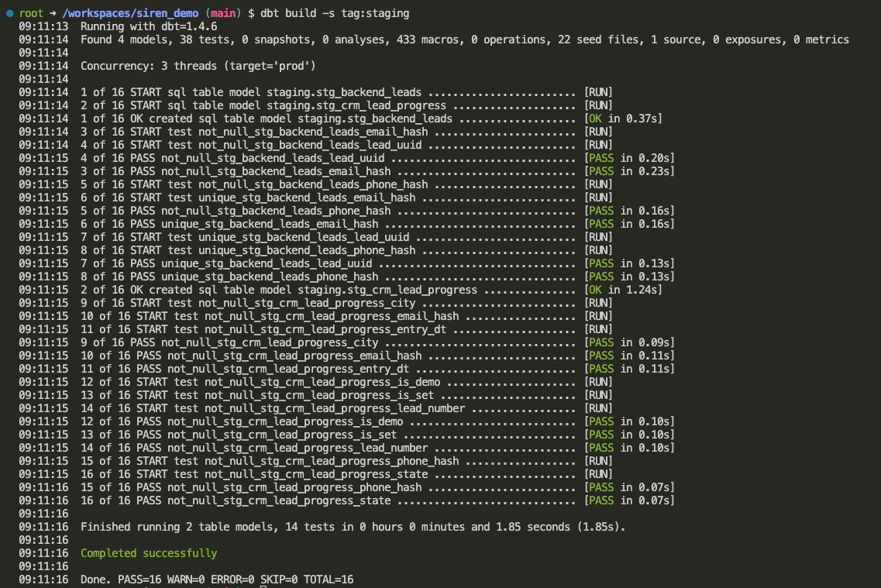Click the '[PASS in 0.23s]' status
The width and height of the screenshot is (881, 588).
[629, 171]
